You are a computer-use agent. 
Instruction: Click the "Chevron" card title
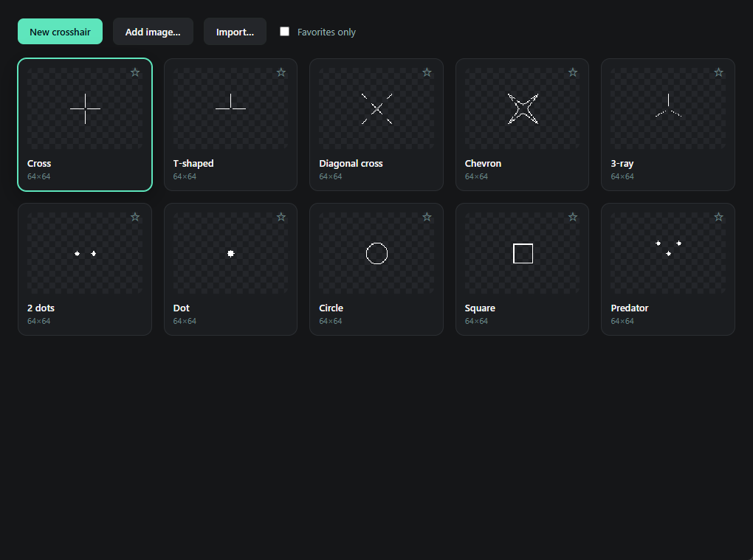(483, 164)
